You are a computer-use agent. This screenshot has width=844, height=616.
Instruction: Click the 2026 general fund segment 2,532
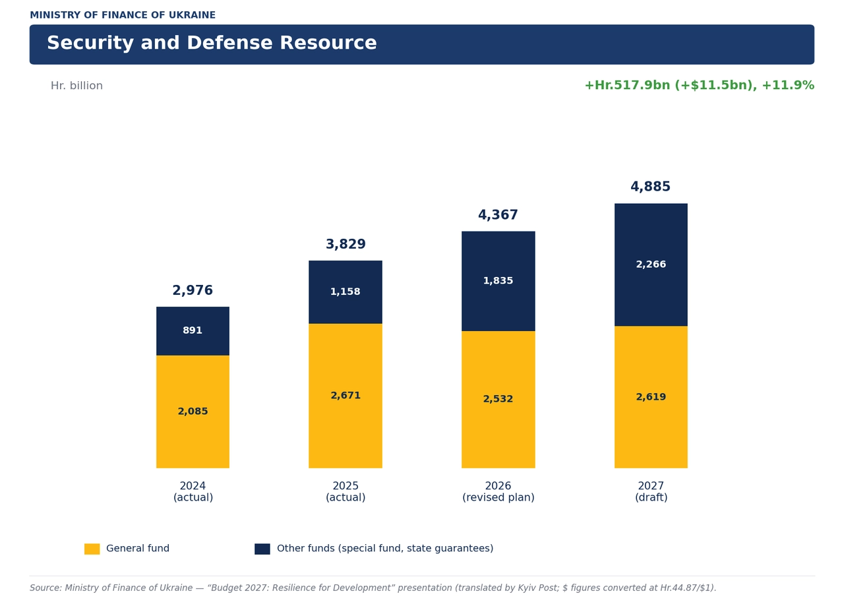tap(498, 400)
